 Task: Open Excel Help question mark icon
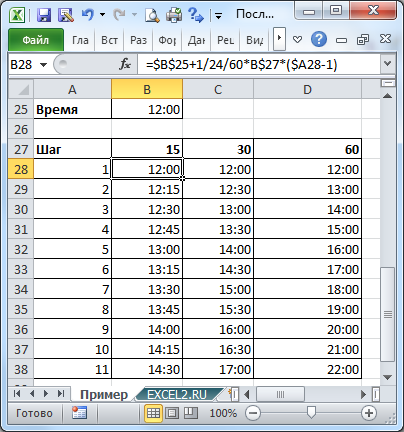click(x=319, y=40)
